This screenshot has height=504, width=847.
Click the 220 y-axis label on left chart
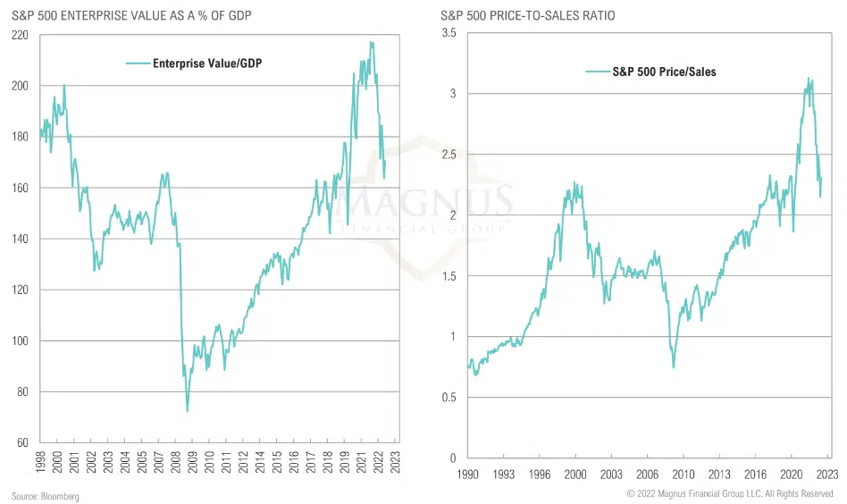point(21,35)
